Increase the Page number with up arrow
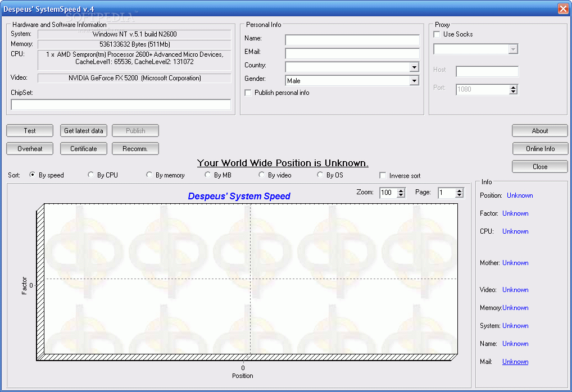The height and width of the screenshot is (392, 572). pyautogui.click(x=460, y=190)
